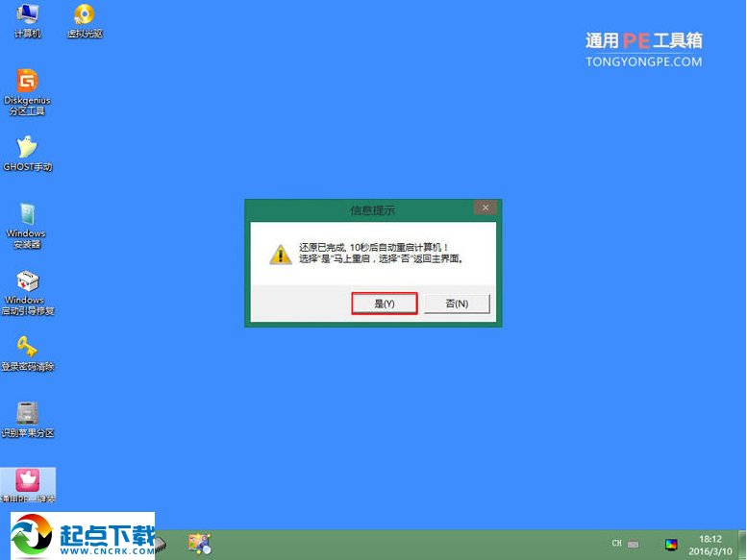747x560 pixels.
Task: Open the tray keyboard icon
Action: (x=634, y=544)
